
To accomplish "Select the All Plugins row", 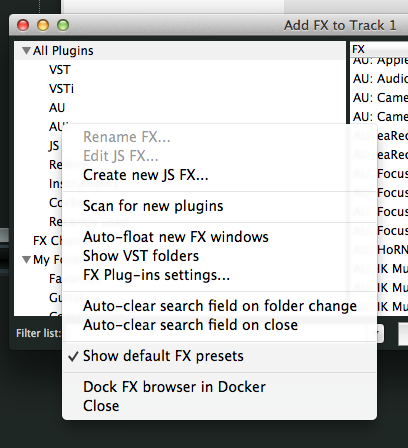I will tap(180, 51).
